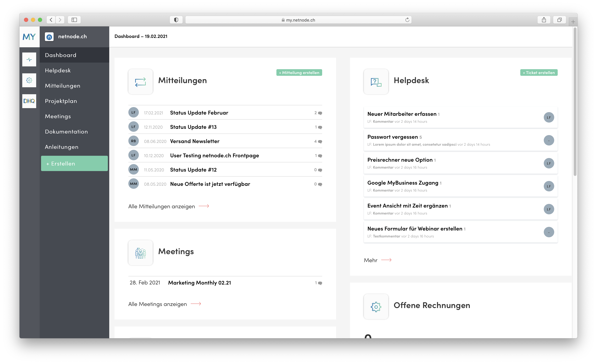Screen dimensions: 597x364
Task: Click the browser back arrow
Action: click(51, 20)
